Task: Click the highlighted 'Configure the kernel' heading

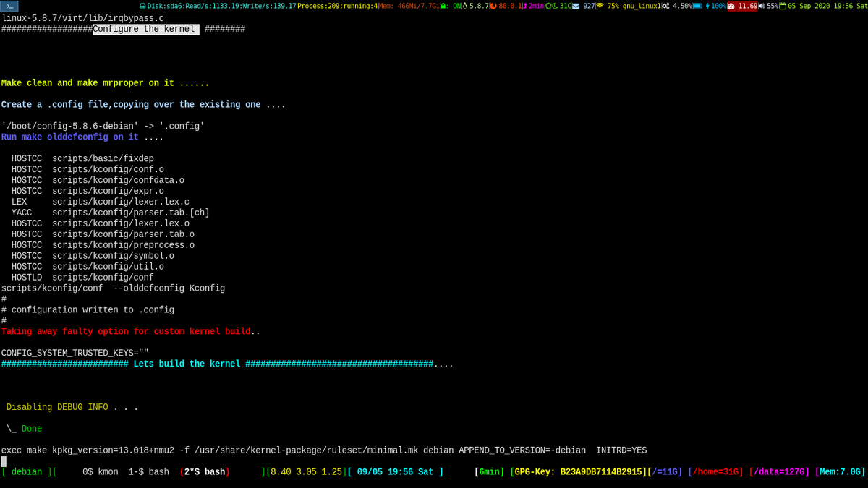Action: point(146,29)
